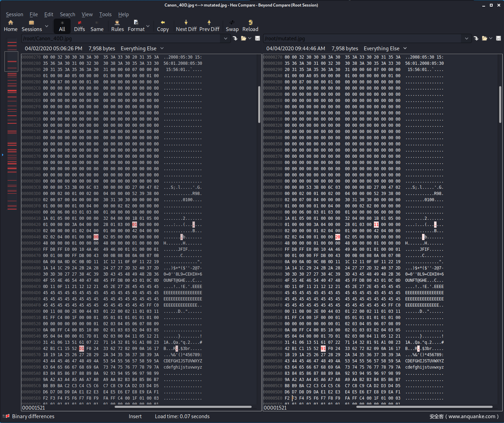Reload the file comparison
The height and width of the screenshot is (423, 504).
[x=250, y=23]
